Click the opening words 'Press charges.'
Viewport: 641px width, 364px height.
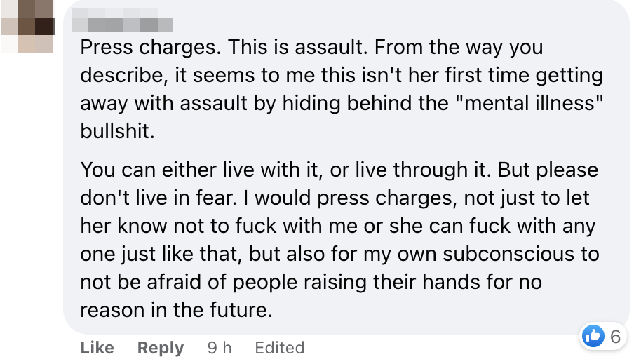[x=151, y=48]
